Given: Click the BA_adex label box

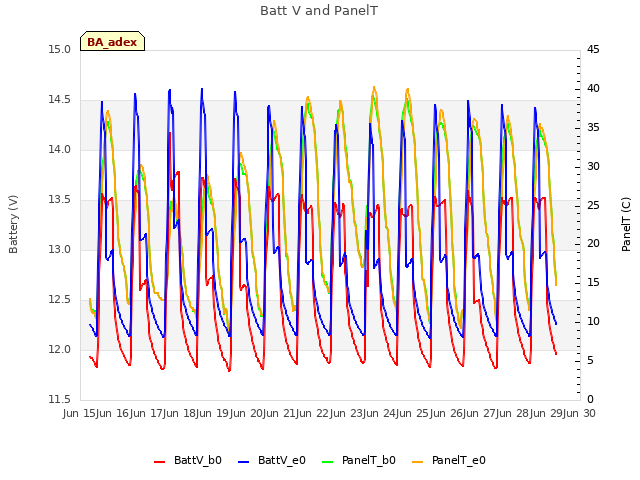Looking at the screenshot, I should point(112,41).
